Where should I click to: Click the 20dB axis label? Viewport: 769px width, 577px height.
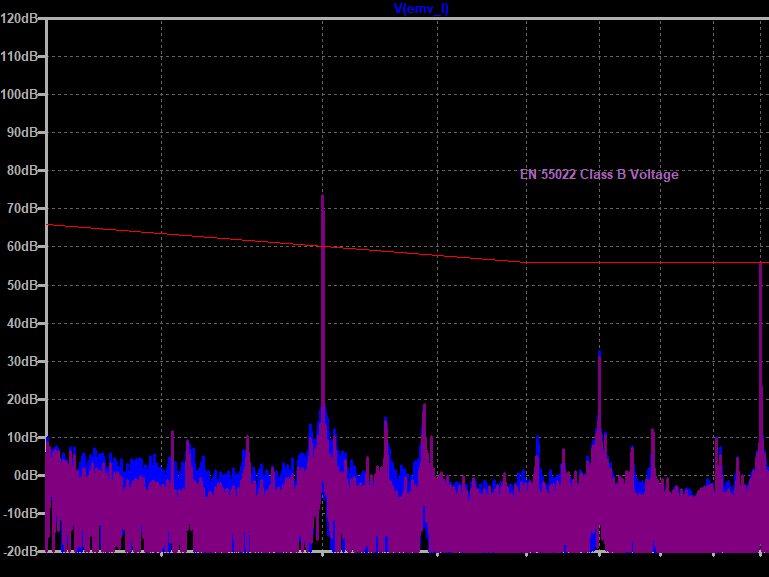pos(22,400)
